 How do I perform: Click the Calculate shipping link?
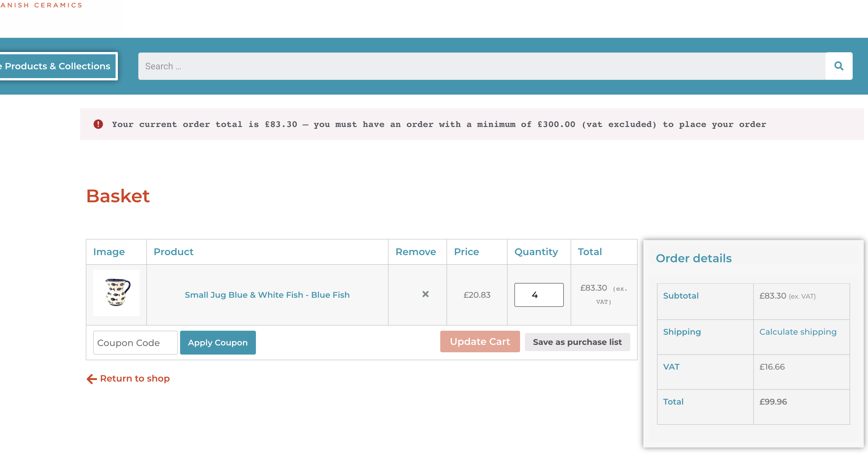point(798,332)
